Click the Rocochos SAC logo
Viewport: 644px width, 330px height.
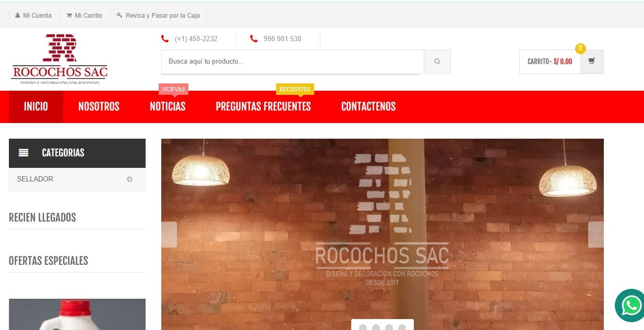click(x=59, y=58)
